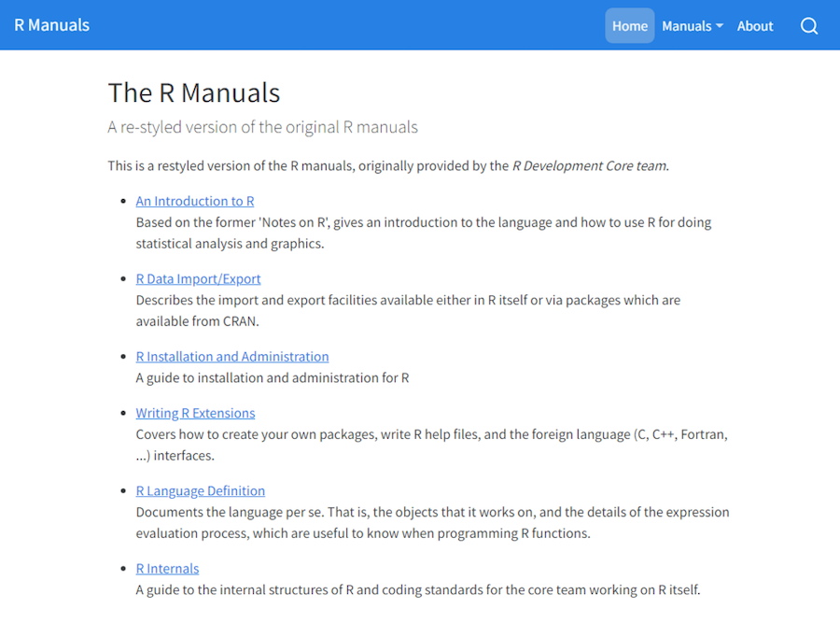Visit the Writing R Extensions link
Screen dimensions: 840x623
(x=195, y=413)
